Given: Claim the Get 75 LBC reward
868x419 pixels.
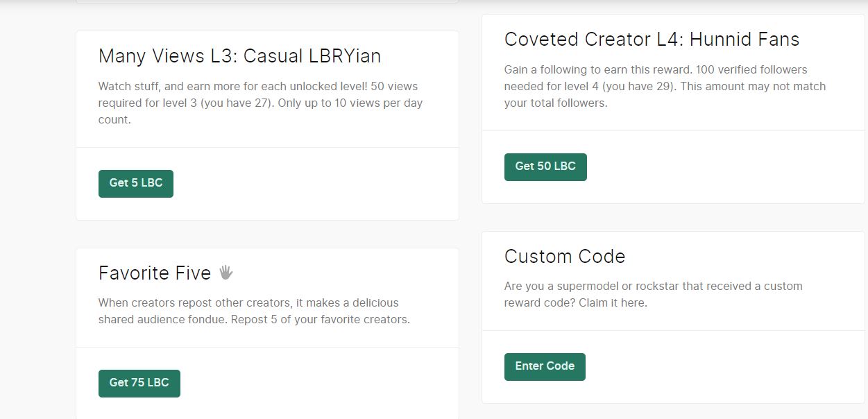Looking at the screenshot, I should click(x=139, y=384).
